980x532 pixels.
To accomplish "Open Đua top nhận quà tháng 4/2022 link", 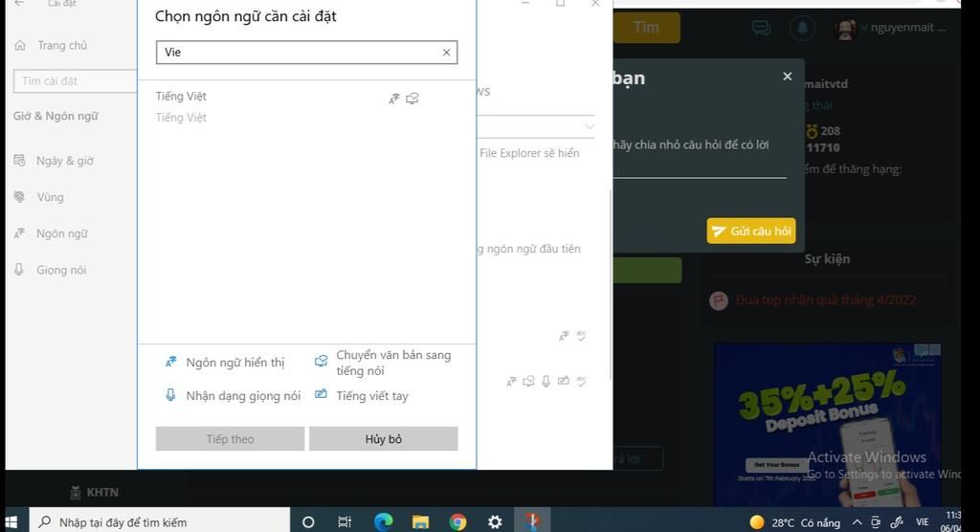I will coord(826,300).
